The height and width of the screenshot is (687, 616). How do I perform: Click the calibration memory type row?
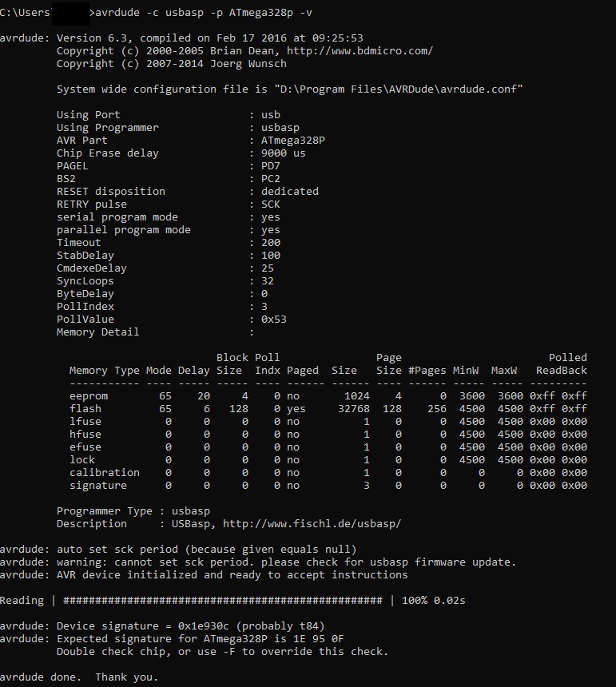click(x=104, y=473)
